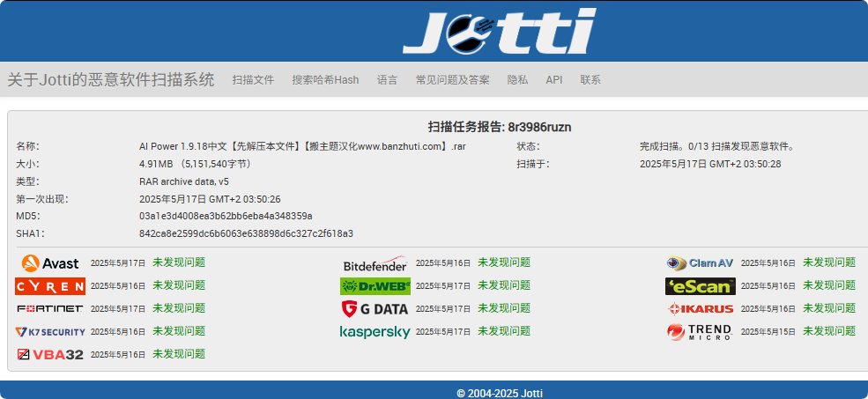Click Avast's signature date 2025年5月17日
The image size is (868, 399).
(118, 263)
